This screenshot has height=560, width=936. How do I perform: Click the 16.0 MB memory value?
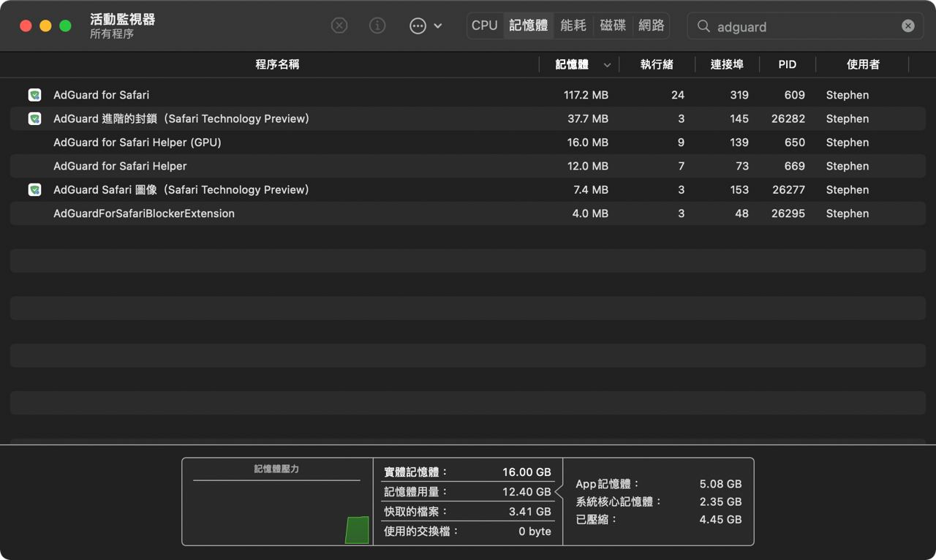(588, 143)
